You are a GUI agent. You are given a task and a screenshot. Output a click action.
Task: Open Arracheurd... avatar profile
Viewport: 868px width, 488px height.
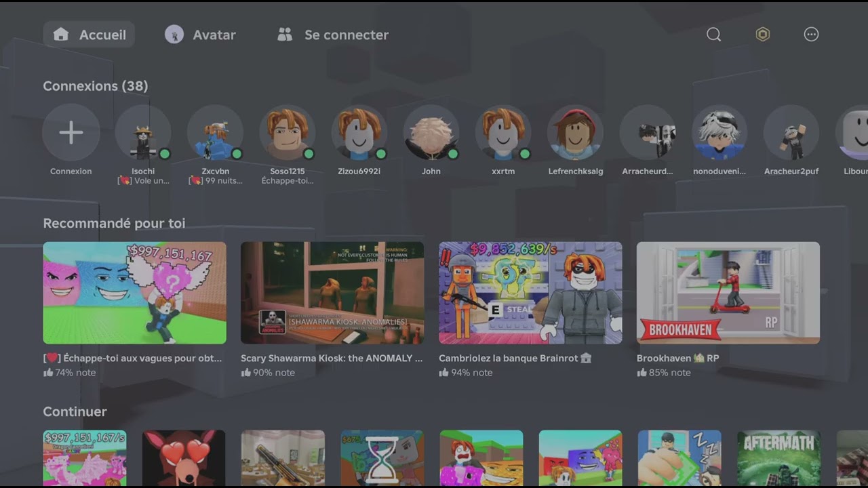648,133
